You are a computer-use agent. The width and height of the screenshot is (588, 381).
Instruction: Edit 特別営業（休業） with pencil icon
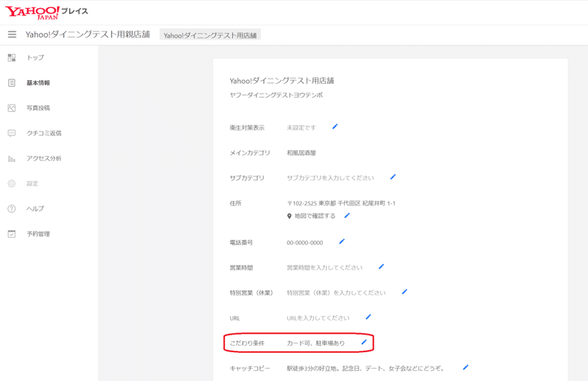pyautogui.click(x=404, y=292)
